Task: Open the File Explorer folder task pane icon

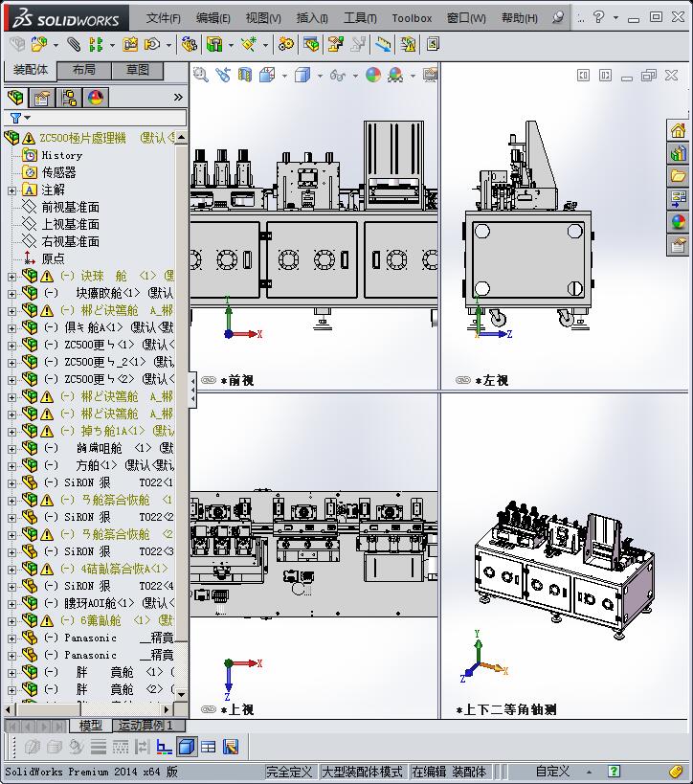Action: (679, 176)
